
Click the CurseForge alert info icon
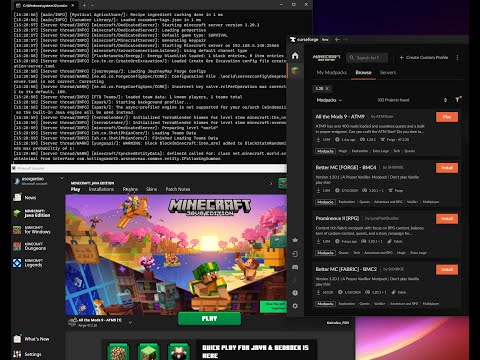coord(295,293)
